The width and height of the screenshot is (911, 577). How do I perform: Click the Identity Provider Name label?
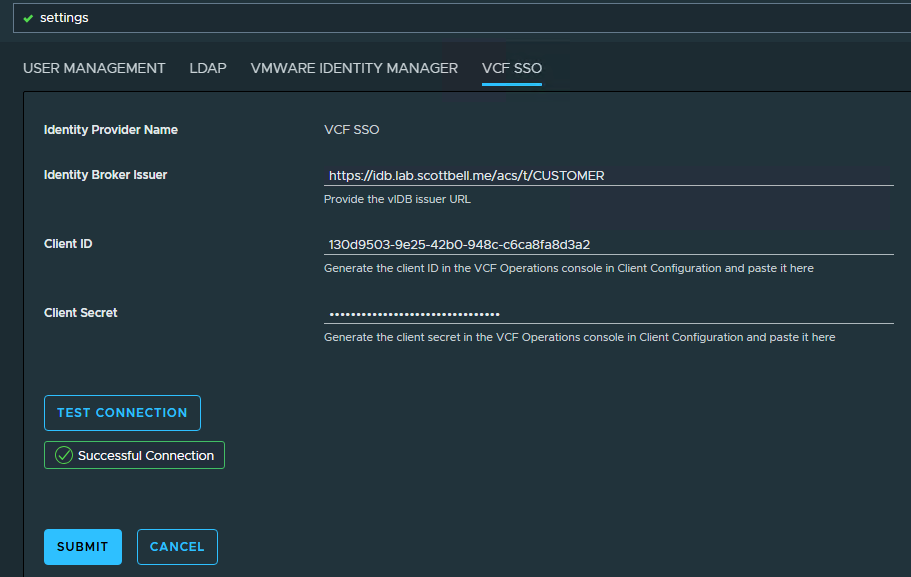point(110,130)
